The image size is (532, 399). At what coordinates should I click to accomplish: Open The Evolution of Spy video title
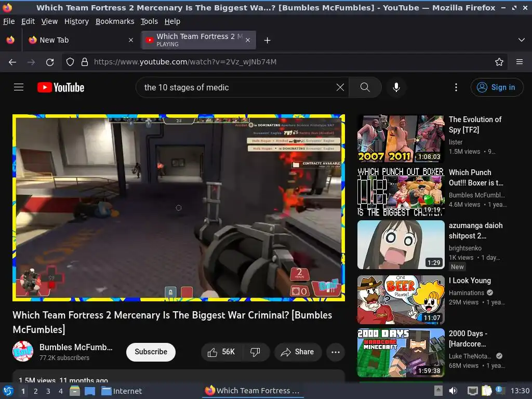coord(475,125)
